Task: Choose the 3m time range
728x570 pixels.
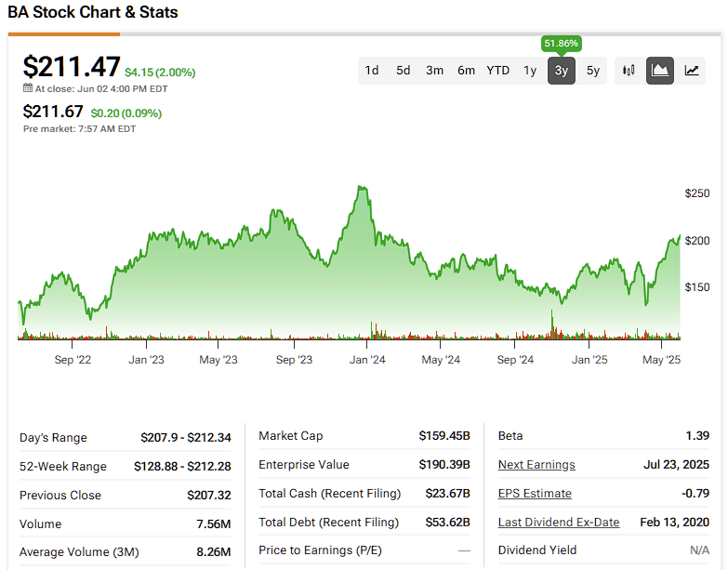Action: (x=434, y=71)
